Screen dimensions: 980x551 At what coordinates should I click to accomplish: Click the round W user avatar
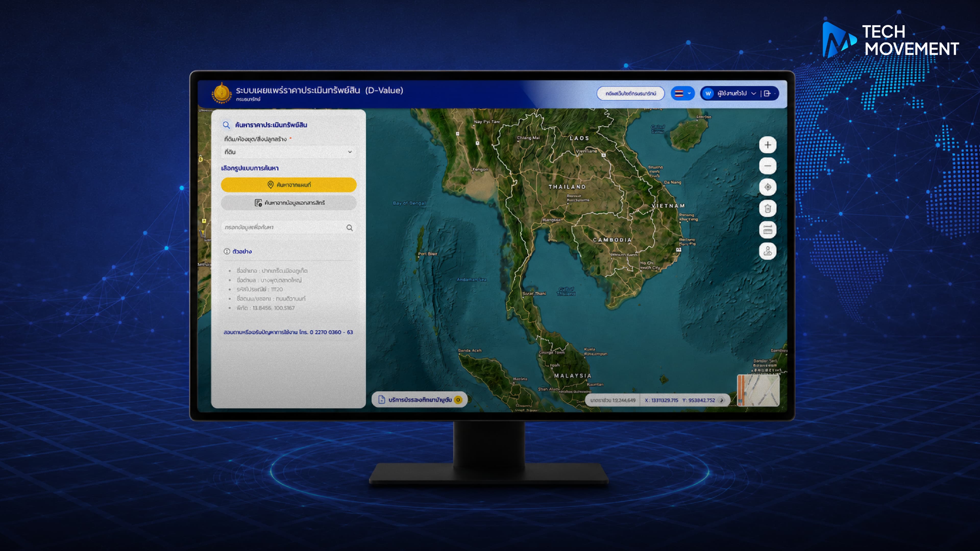click(x=708, y=94)
